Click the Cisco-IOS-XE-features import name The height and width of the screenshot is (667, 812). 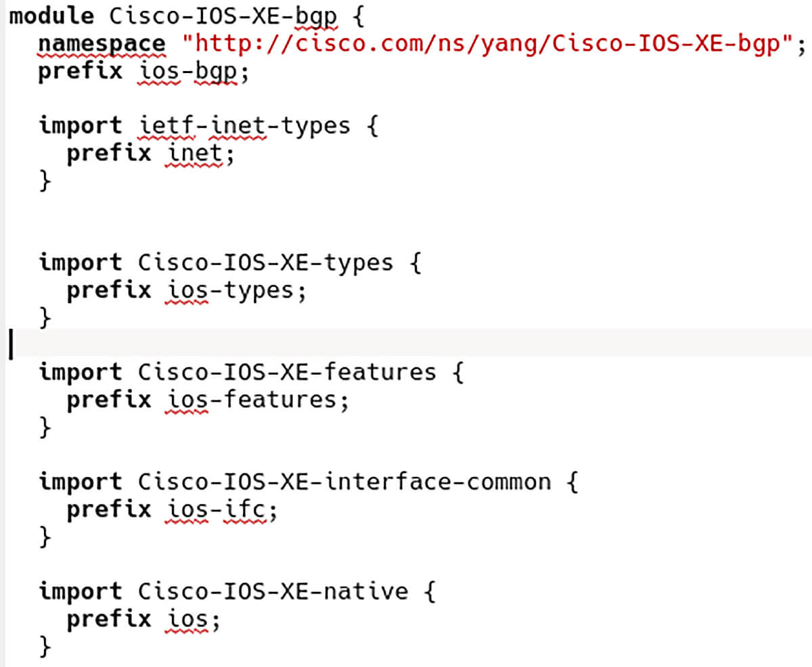click(x=287, y=372)
